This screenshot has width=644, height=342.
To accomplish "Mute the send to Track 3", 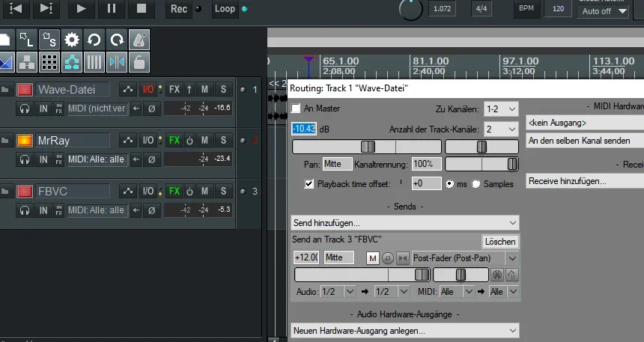I will tap(372, 258).
